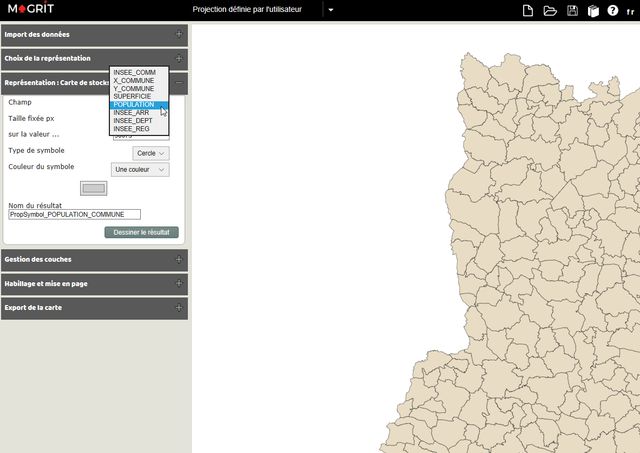The height and width of the screenshot is (453, 640).
Task: Expand the Export de la carte section
Action: click(179, 308)
